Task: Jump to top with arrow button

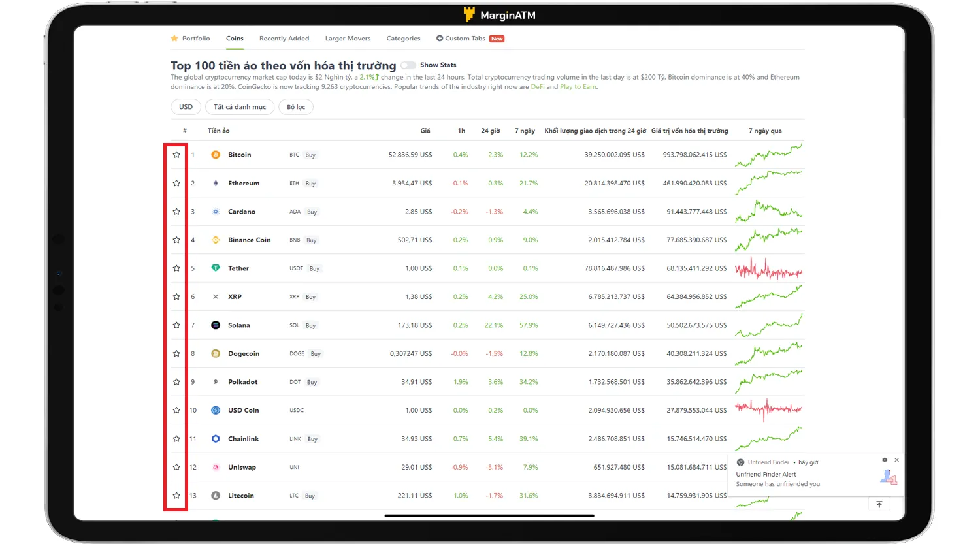Action: pyautogui.click(x=879, y=504)
